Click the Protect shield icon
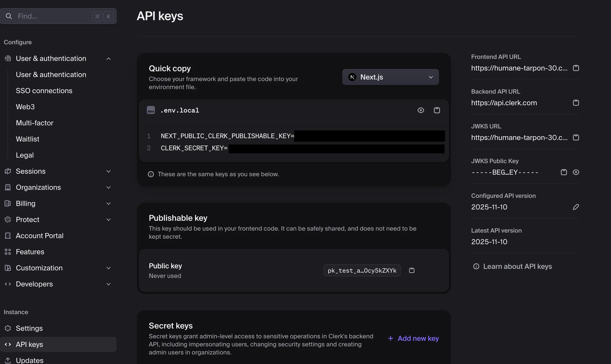Screen dimensions: 611x364 (x=8, y=220)
